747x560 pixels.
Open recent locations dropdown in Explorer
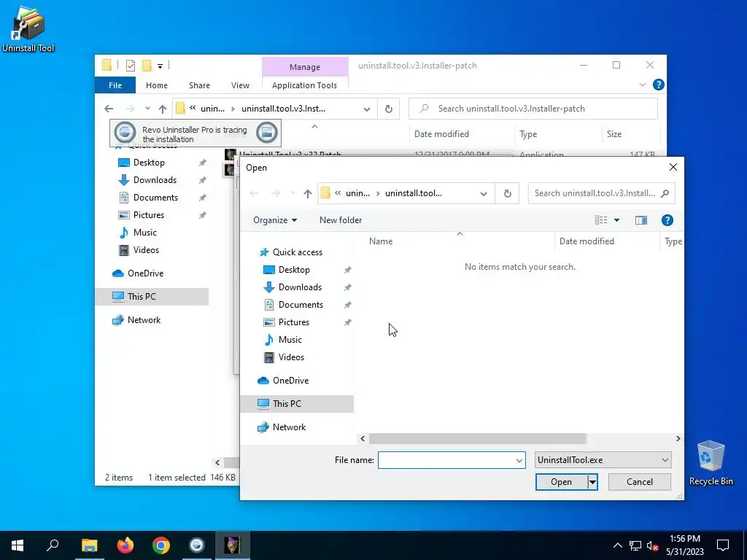click(147, 109)
